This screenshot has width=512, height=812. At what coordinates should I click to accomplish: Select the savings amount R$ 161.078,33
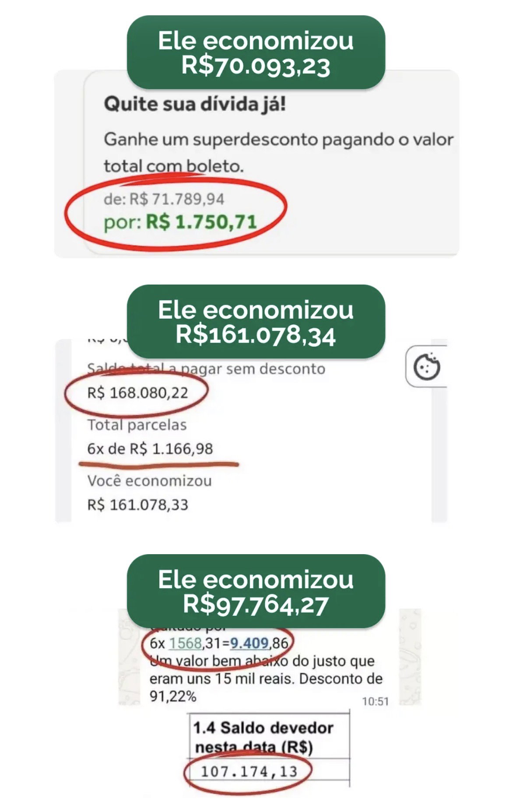[x=137, y=505]
